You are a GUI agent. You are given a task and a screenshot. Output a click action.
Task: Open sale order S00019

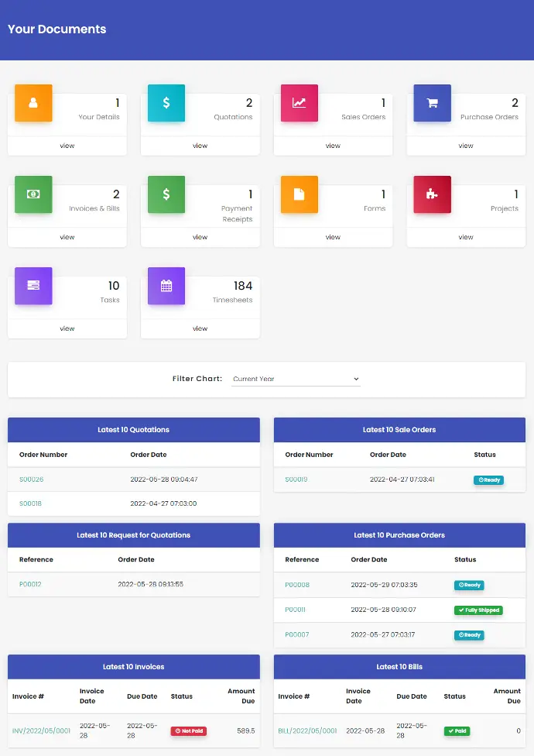(296, 479)
